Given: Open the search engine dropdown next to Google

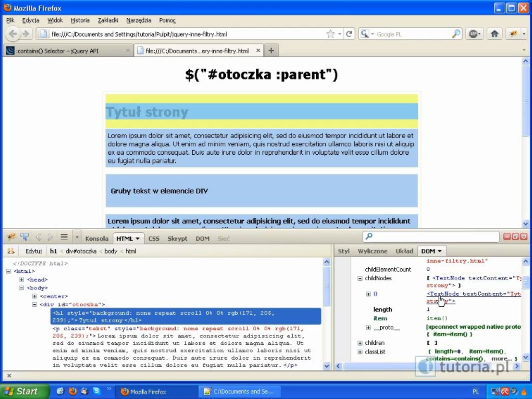Looking at the screenshot, I should 366,34.
